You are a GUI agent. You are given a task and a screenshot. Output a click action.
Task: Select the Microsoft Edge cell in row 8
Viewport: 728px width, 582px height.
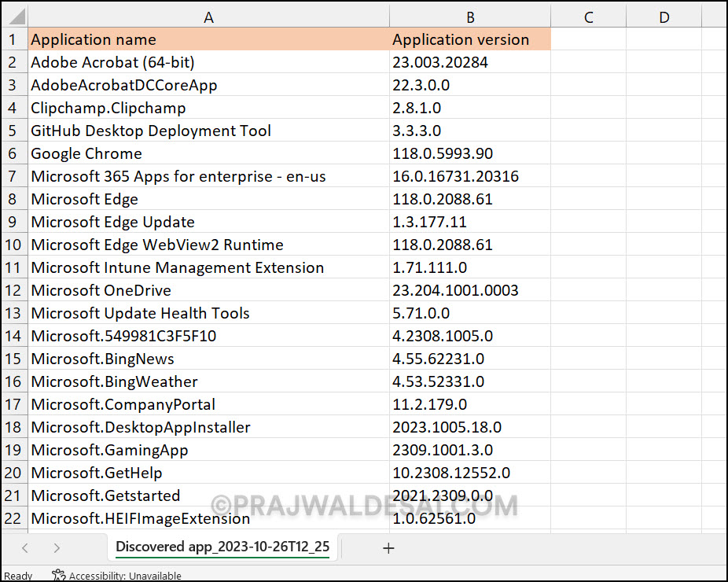point(208,199)
